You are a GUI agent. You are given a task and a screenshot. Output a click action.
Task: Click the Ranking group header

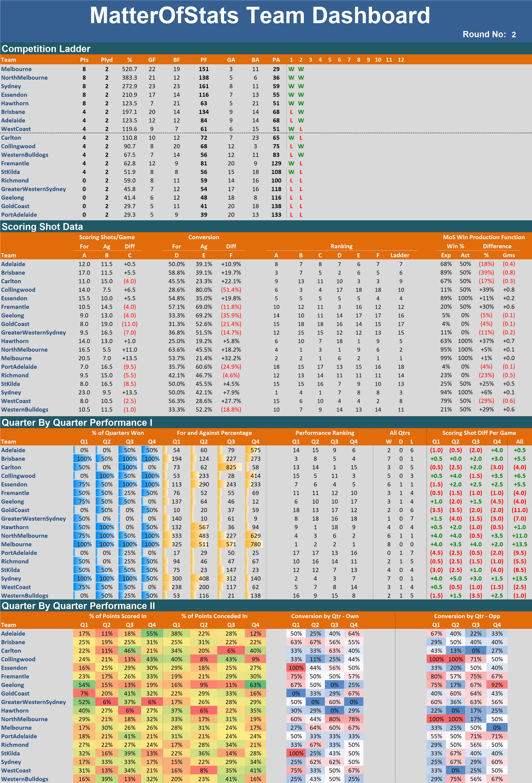coord(342,246)
